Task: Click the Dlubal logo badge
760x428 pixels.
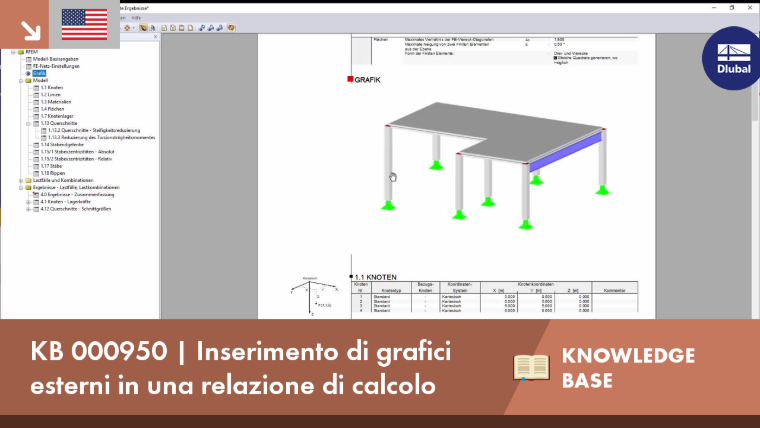Action: (x=733, y=58)
